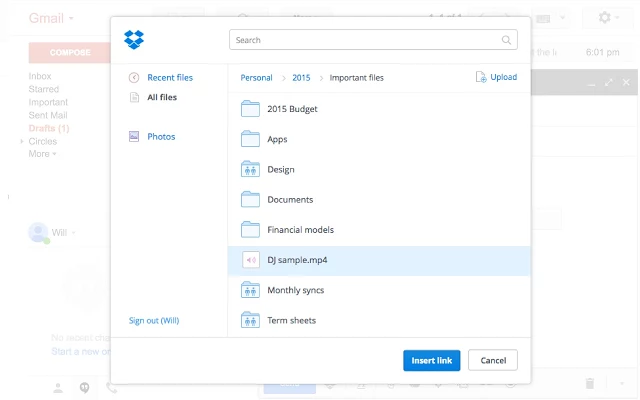This screenshot has height=400, width=640.
Task: Expand the More labels list
Action: [42, 154]
